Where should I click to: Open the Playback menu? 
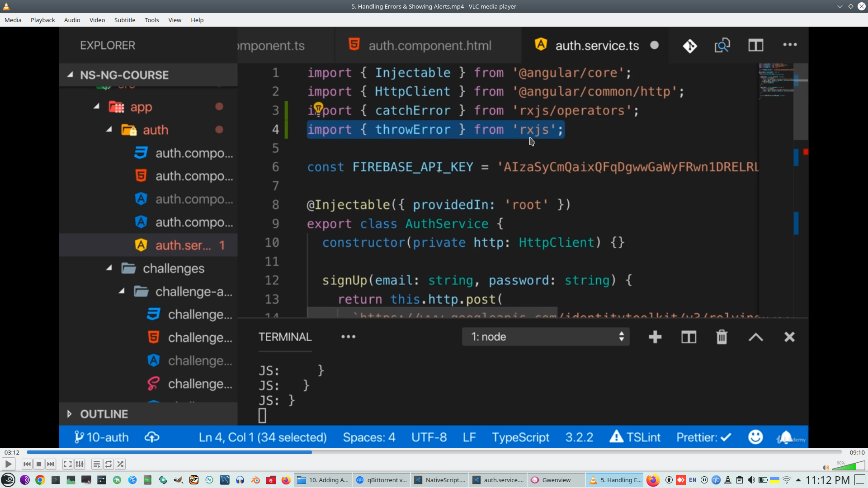click(x=42, y=20)
